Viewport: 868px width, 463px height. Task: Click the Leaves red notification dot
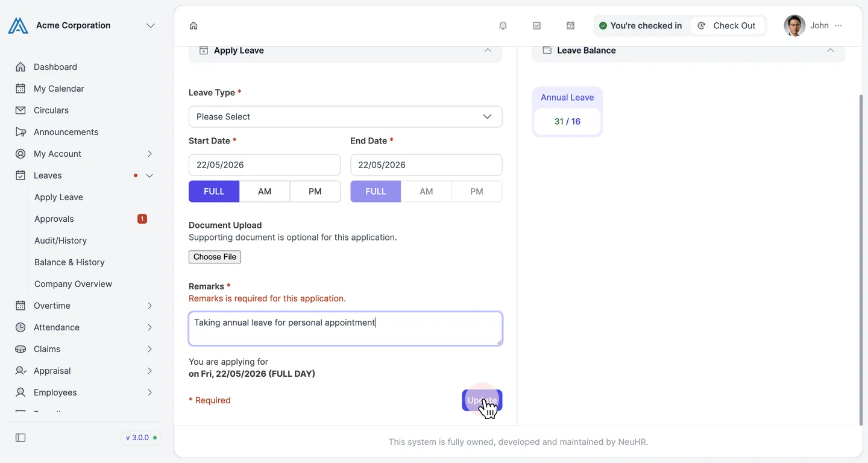click(136, 175)
